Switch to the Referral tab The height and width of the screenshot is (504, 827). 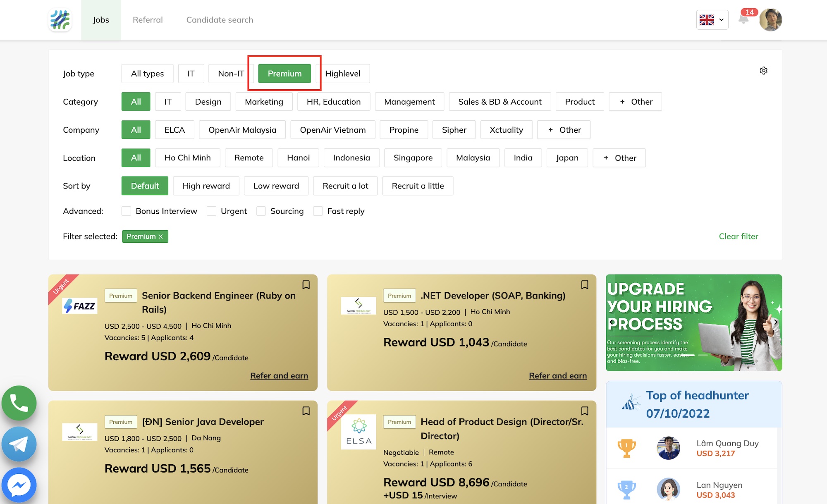tap(148, 20)
